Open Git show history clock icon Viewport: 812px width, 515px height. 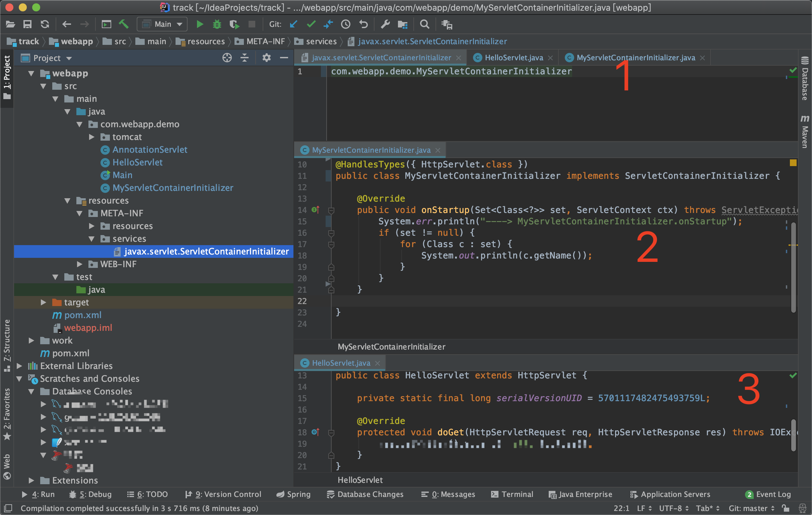(x=346, y=24)
